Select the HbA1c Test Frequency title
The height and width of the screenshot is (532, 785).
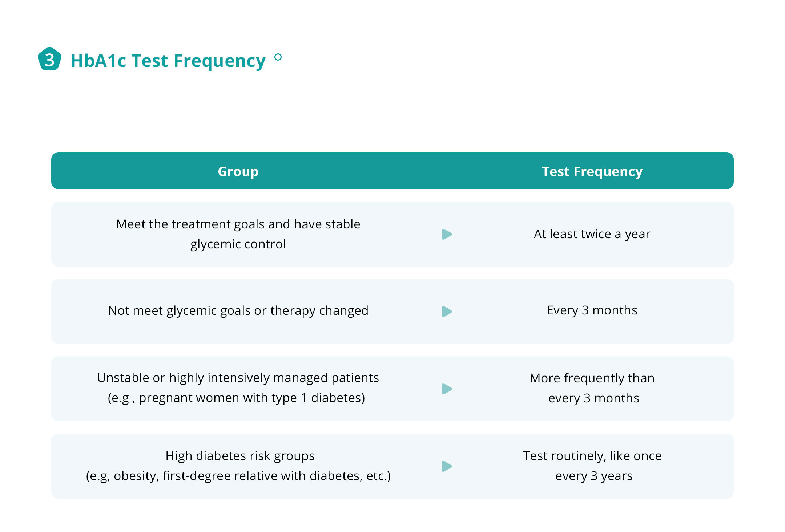(x=168, y=61)
